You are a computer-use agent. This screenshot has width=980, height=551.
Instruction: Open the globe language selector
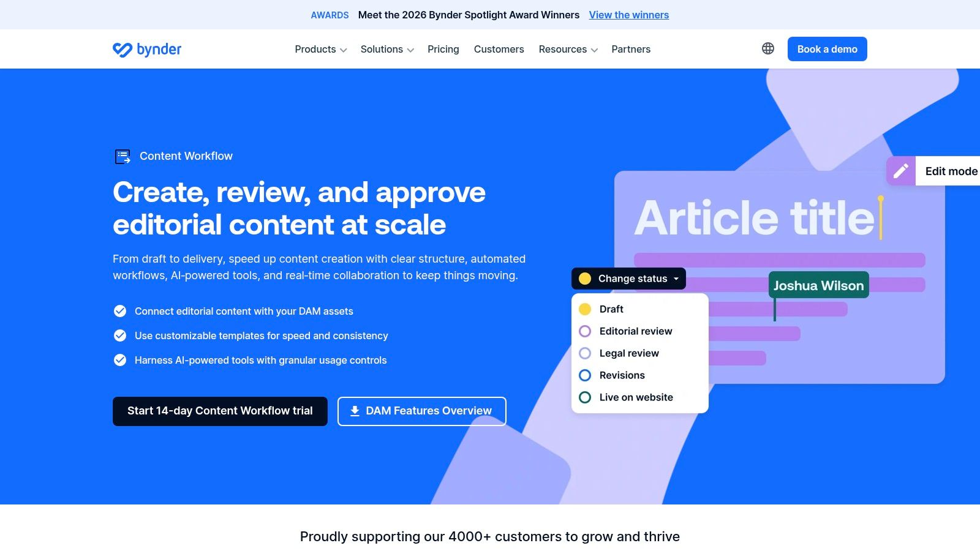[x=768, y=48]
